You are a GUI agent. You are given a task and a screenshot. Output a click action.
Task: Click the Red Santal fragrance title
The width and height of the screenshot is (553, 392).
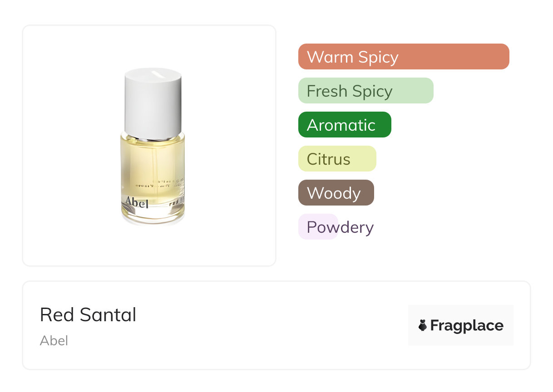click(x=88, y=314)
